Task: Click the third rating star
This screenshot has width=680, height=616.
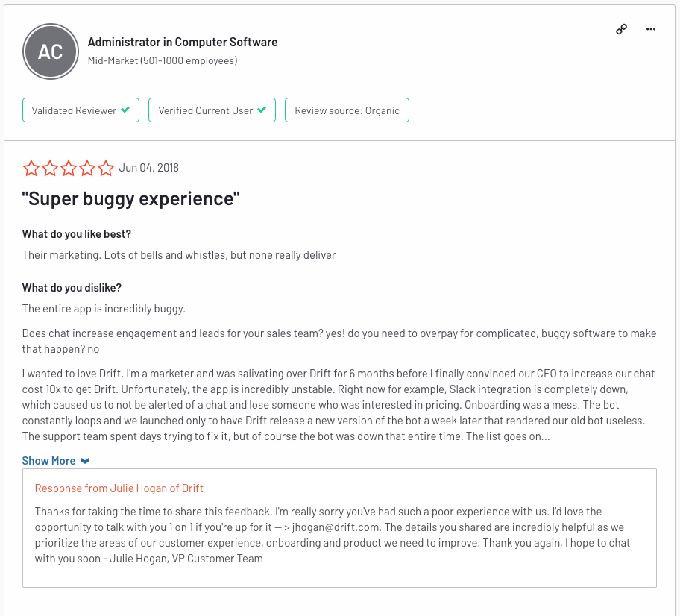Action: [x=69, y=168]
